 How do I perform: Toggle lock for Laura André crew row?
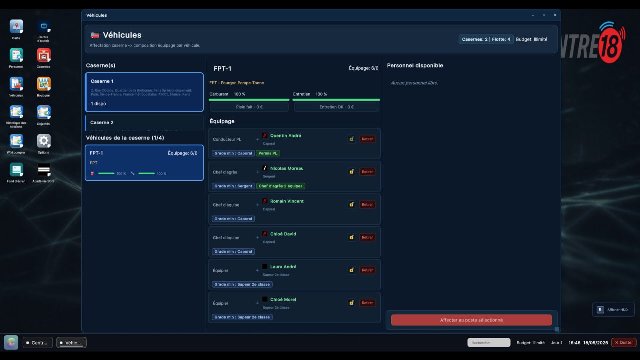point(351,270)
